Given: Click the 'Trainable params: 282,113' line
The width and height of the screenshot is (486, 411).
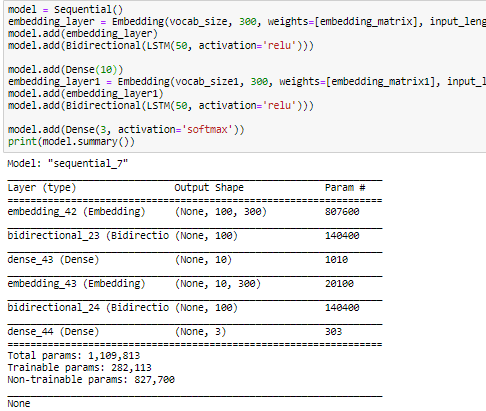Looking at the screenshot, I should [79, 368].
